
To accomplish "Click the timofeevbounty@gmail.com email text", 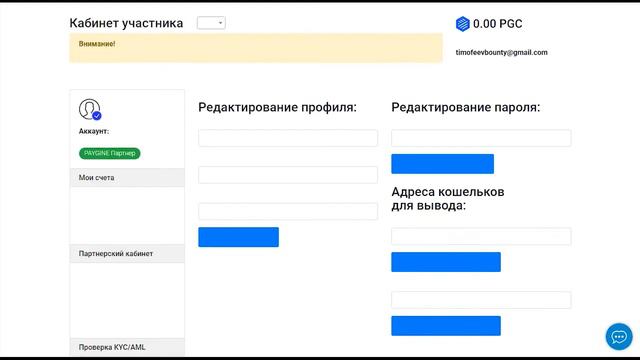I will coord(501,52).
